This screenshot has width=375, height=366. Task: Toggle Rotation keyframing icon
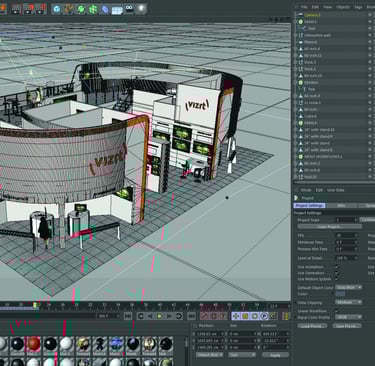[255, 316]
